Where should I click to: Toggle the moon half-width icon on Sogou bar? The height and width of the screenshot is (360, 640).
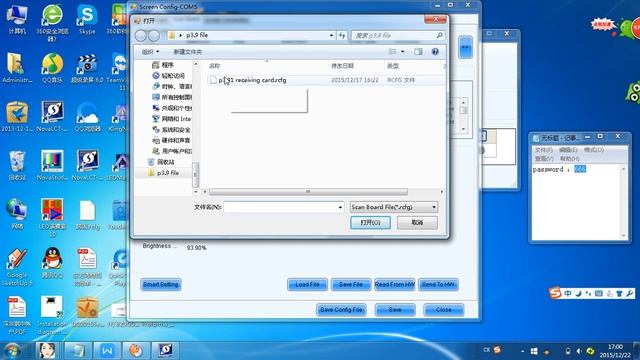tap(578, 293)
